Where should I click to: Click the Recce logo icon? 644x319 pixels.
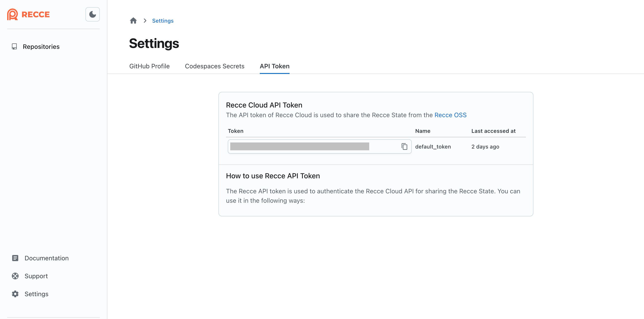(12, 14)
